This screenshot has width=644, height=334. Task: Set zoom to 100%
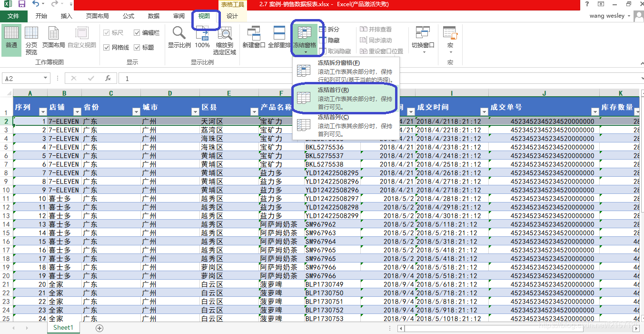[202, 38]
